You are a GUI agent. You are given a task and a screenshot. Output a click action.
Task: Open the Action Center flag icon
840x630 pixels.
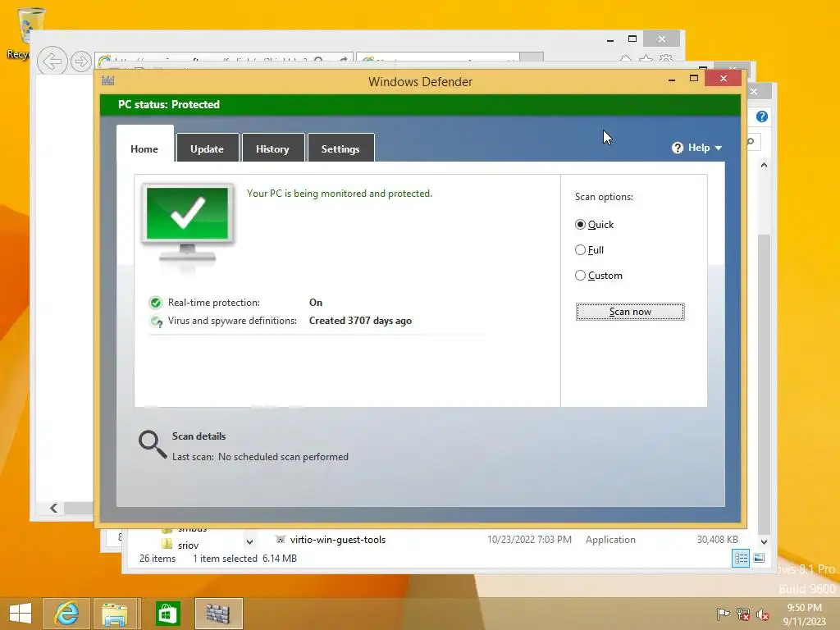coord(723,614)
